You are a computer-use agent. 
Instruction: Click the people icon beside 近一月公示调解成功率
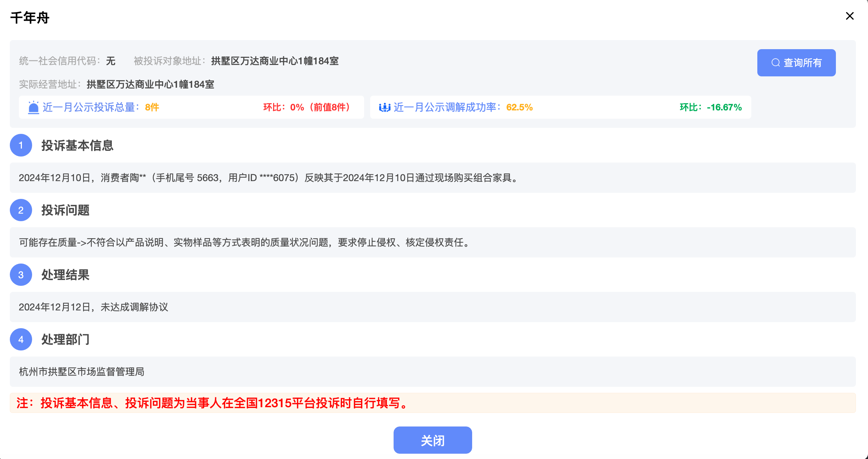(385, 107)
